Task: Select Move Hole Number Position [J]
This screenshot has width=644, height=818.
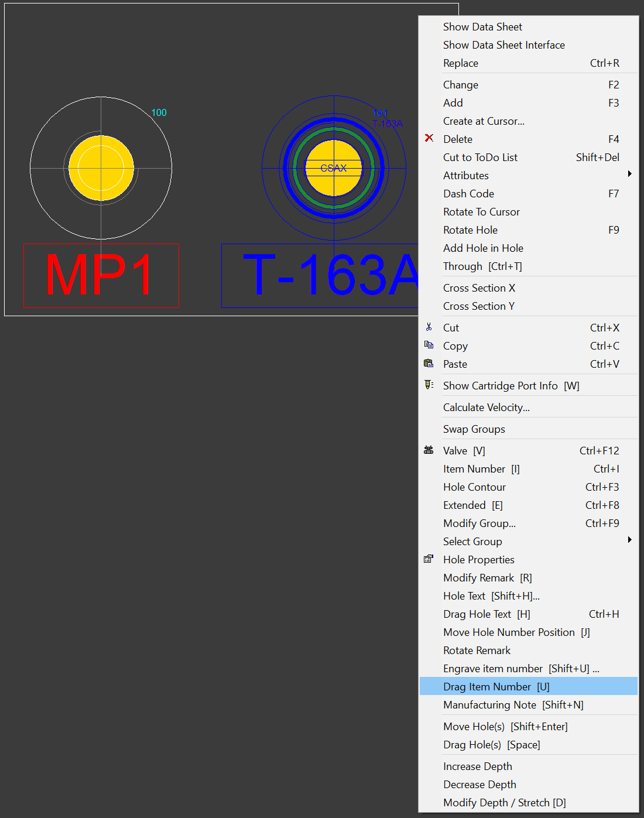Action: pyautogui.click(x=529, y=632)
